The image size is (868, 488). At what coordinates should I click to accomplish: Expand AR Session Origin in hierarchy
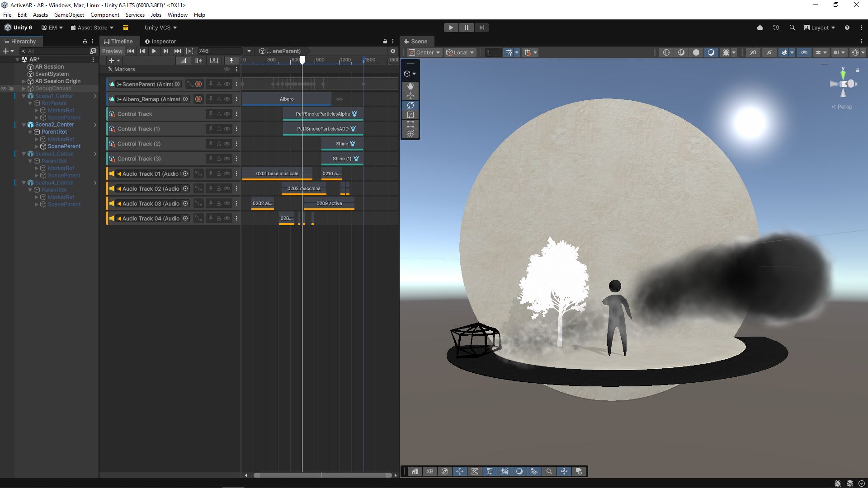[x=24, y=81]
